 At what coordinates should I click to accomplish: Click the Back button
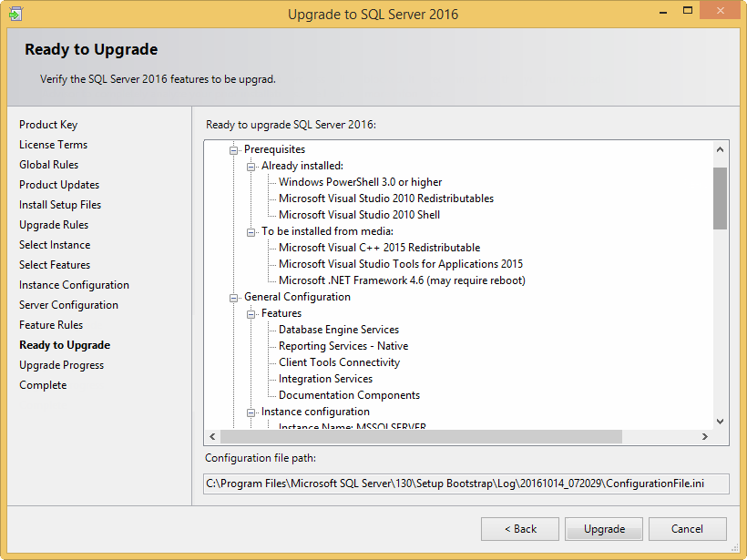click(x=520, y=529)
